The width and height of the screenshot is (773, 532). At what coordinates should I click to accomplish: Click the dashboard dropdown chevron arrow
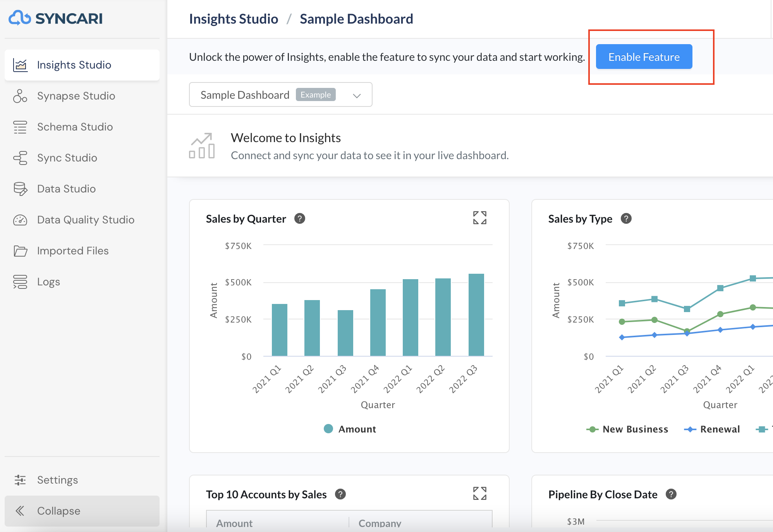(357, 95)
